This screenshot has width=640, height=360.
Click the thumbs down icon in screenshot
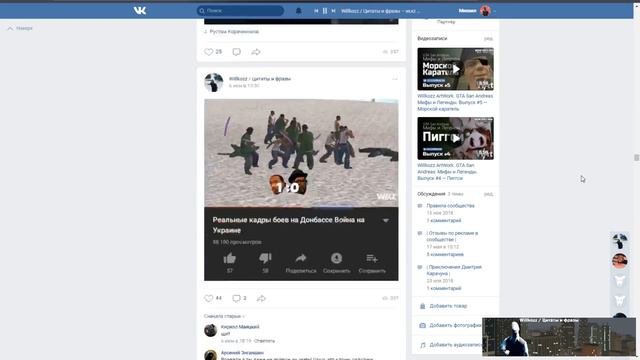265,258
